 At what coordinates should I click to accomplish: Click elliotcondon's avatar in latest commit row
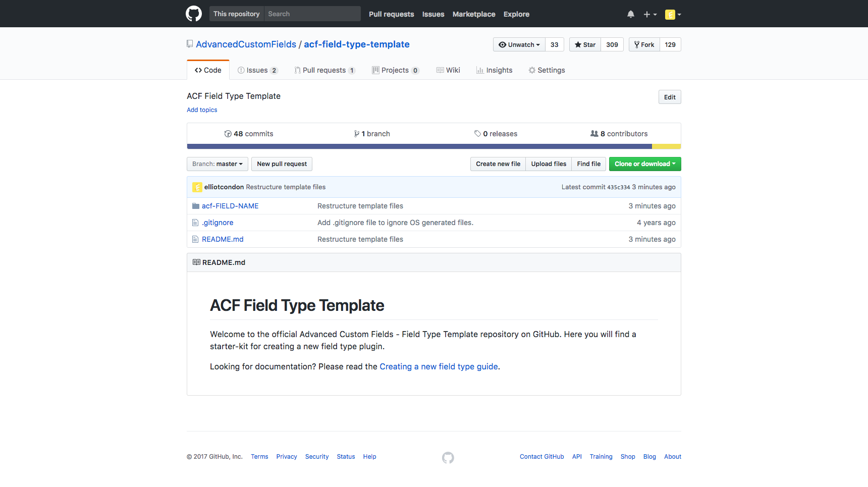coord(197,187)
